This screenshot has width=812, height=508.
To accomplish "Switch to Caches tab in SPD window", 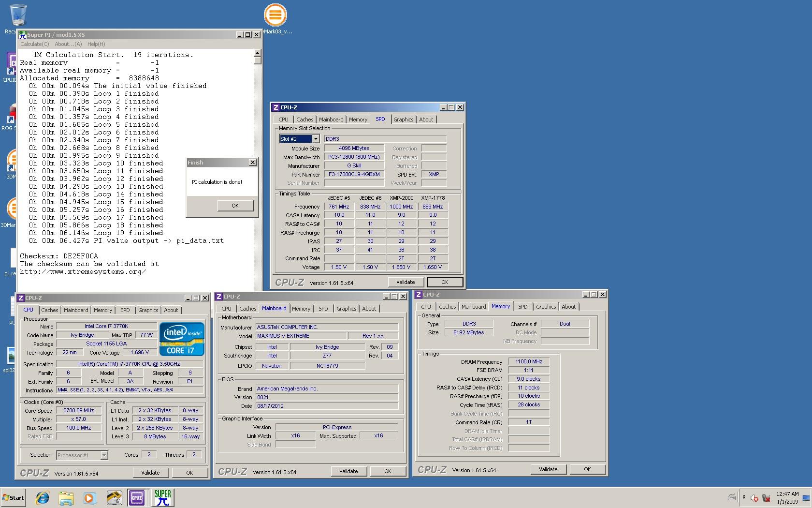I will (304, 120).
